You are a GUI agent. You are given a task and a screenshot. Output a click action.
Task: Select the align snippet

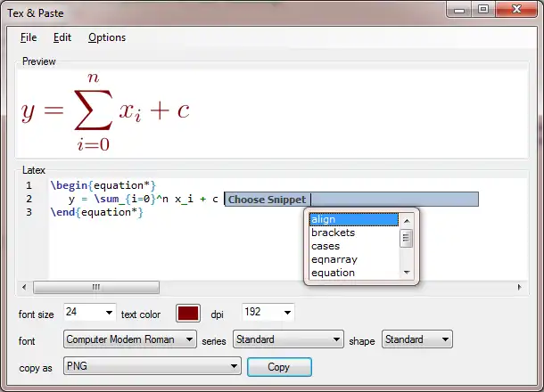click(353, 219)
